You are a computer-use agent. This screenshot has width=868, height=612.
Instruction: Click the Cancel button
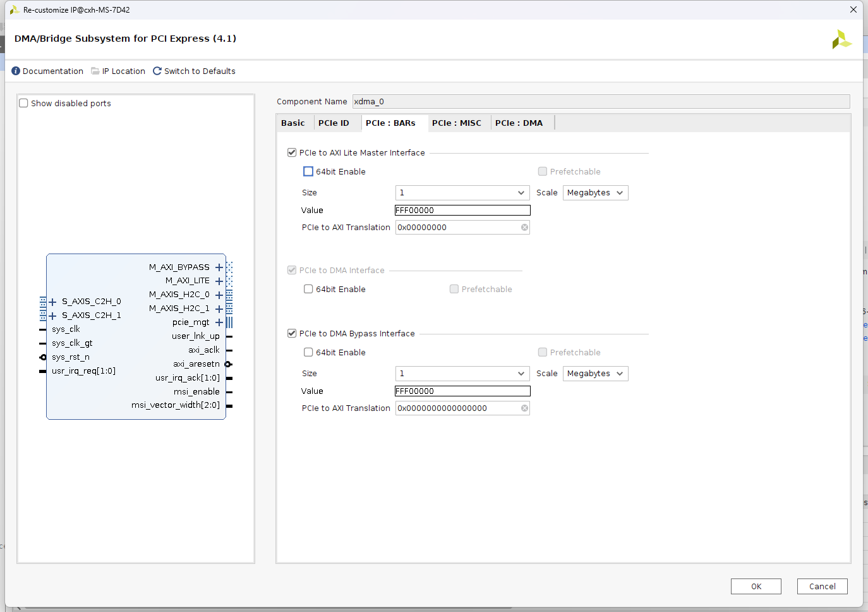point(823,586)
